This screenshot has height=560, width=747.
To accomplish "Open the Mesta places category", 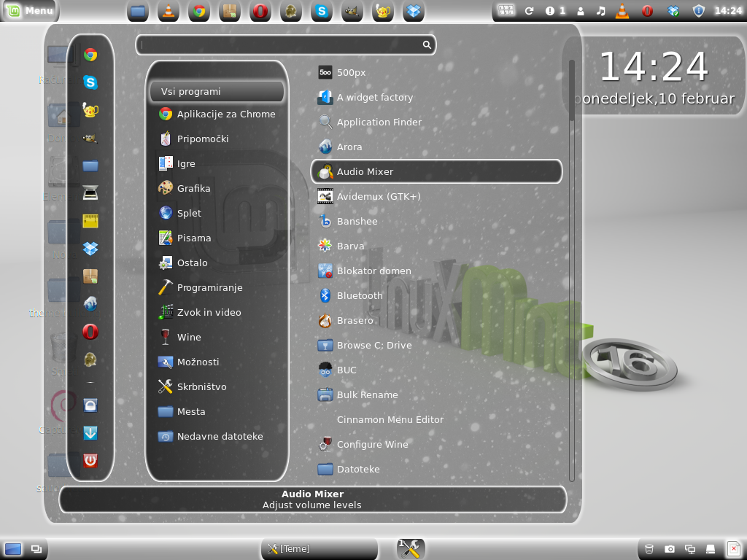I will [x=217, y=411].
